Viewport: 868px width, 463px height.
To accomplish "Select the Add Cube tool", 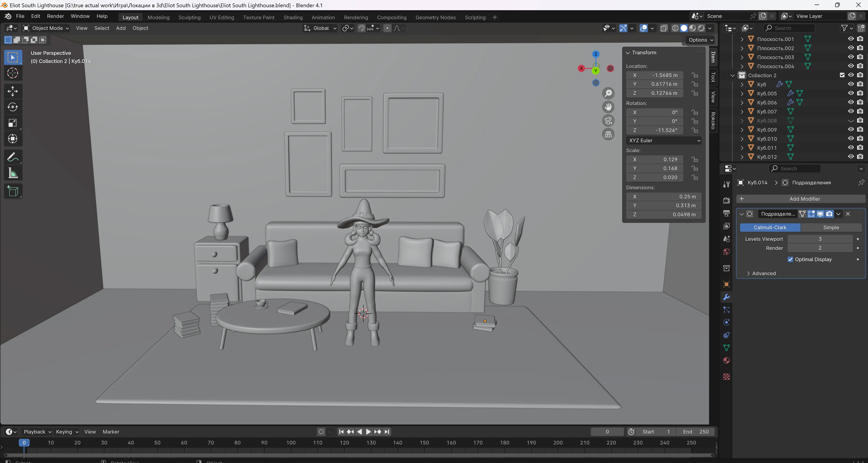I will tap(13, 191).
